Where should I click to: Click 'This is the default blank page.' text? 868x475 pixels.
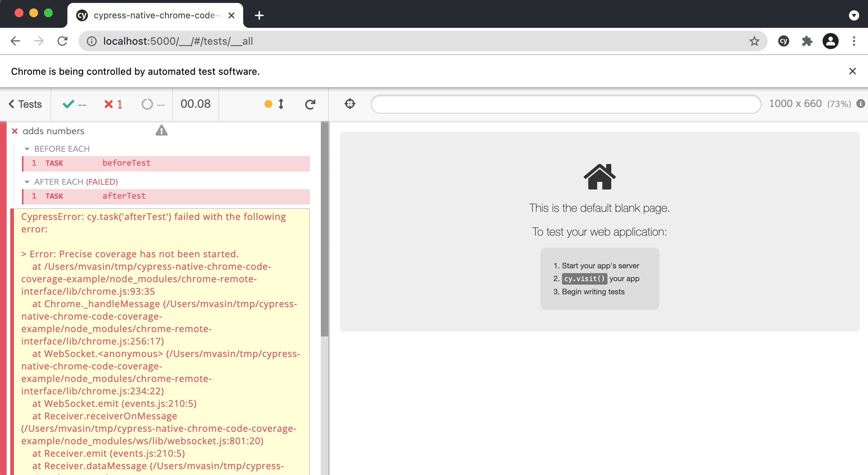click(x=600, y=208)
